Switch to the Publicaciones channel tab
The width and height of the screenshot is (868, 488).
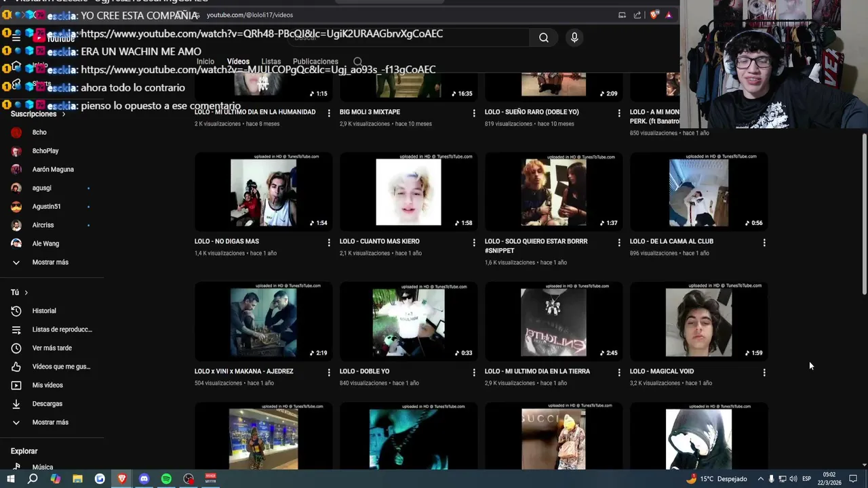tap(315, 62)
